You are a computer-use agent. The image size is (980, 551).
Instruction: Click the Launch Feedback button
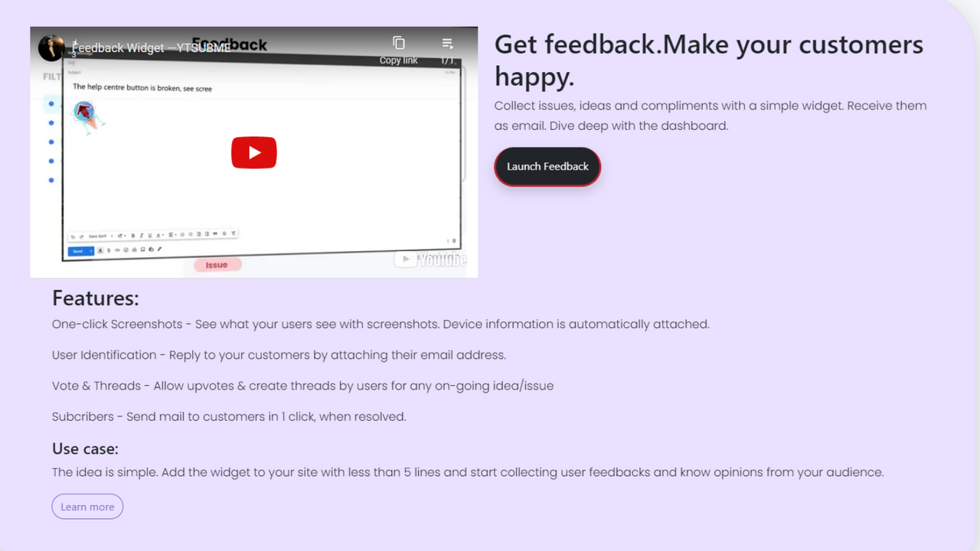547,166
